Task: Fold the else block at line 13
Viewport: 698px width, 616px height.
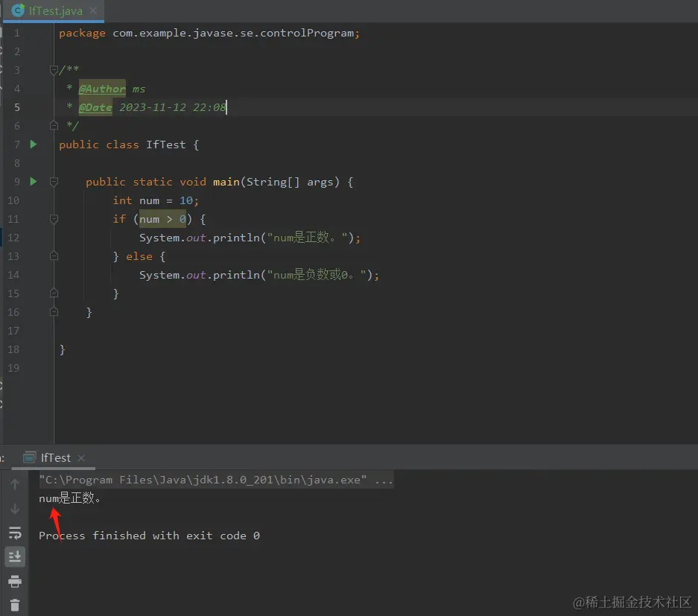Action: pyautogui.click(x=54, y=256)
